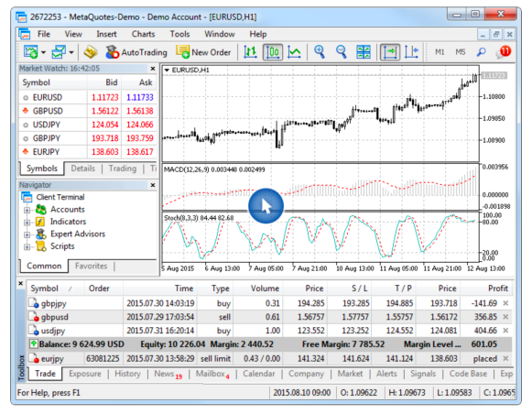
Task: Expand Accounts in Navigator
Action: [x=27, y=210]
